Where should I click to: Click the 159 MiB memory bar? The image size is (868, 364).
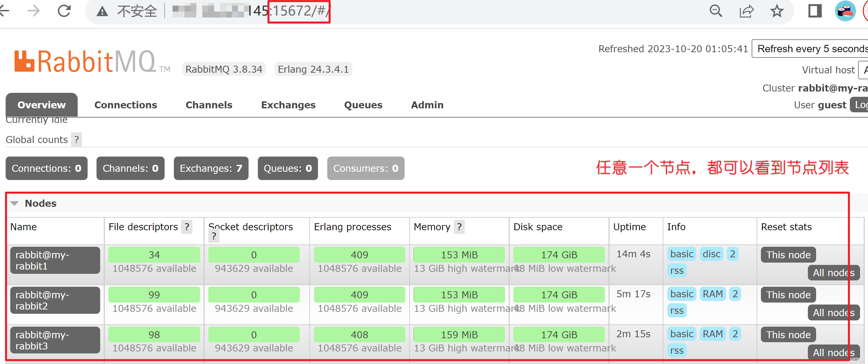[x=459, y=335]
